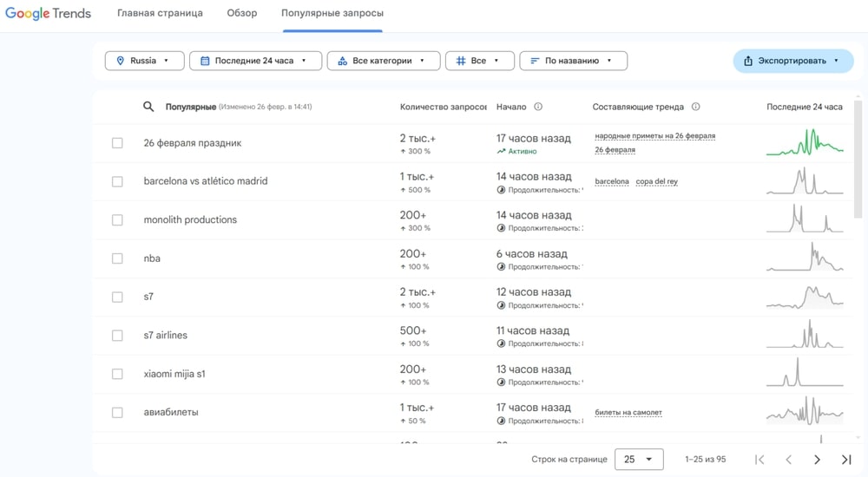Tick the xiaomi mijia s1 checkbox
The height and width of the screenshot is (477, 868).
(x=117, y=374)
